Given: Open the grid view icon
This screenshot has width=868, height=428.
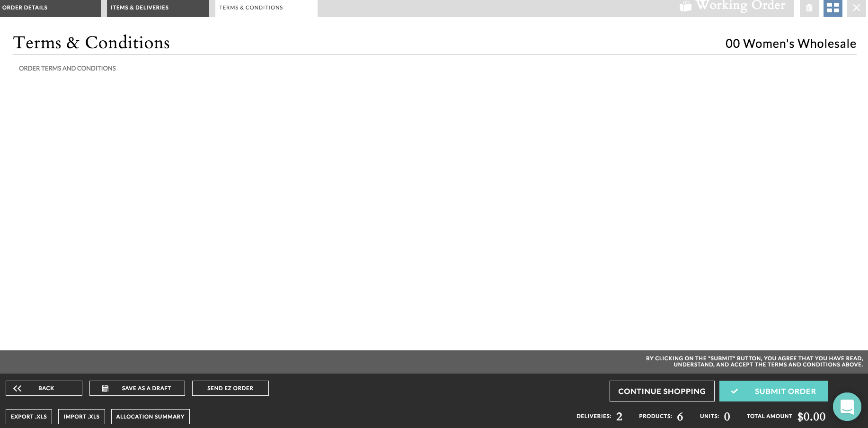Looking at the screenshot, I should tap(833, 8).
